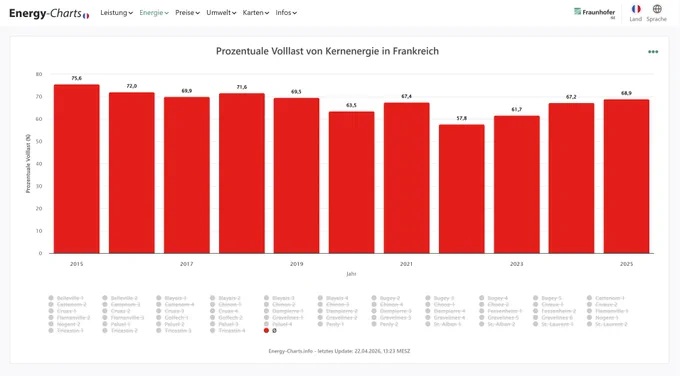The width and height of the screenshot is (680, 376).
Task: Click the Energy-Charts.info letztes Update footer text
Action: [339, 351]
